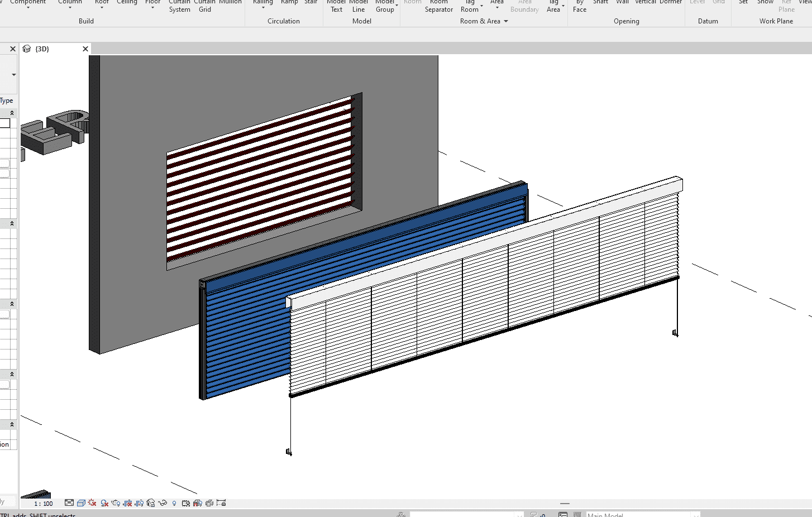The image size is (812, 517).
Task: Toggle Show Crop Region icon
Action: coord(139,503)
